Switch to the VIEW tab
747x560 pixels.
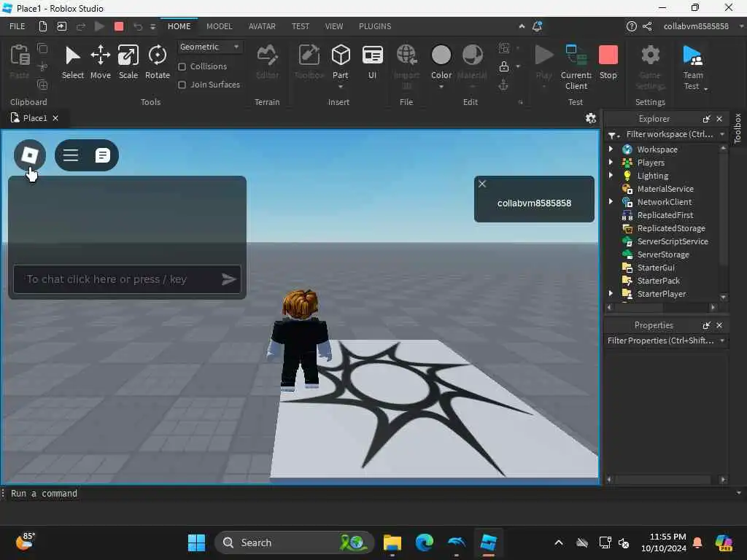(334, 27)
